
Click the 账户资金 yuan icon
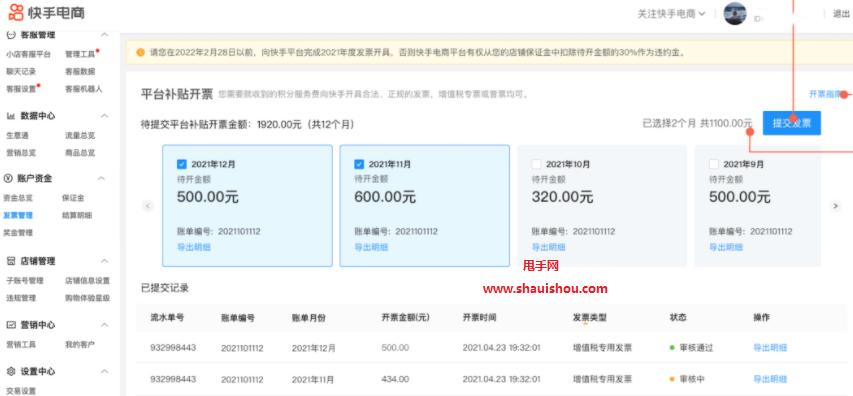tap(8, 178)
